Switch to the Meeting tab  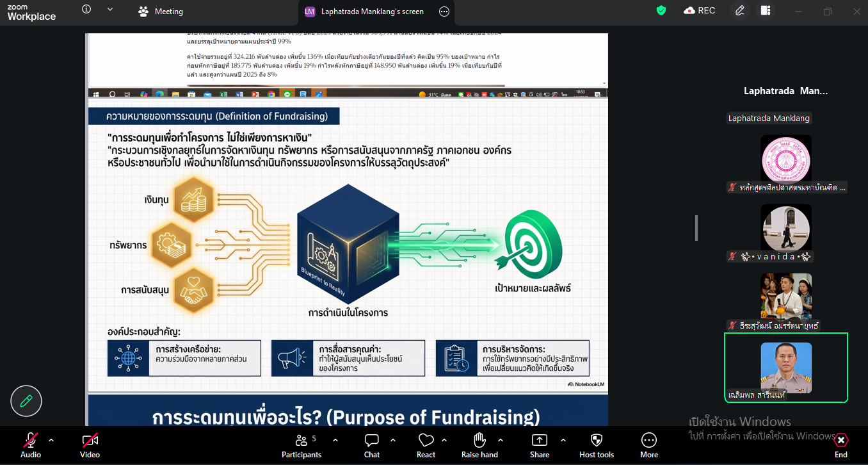point(161,12)
